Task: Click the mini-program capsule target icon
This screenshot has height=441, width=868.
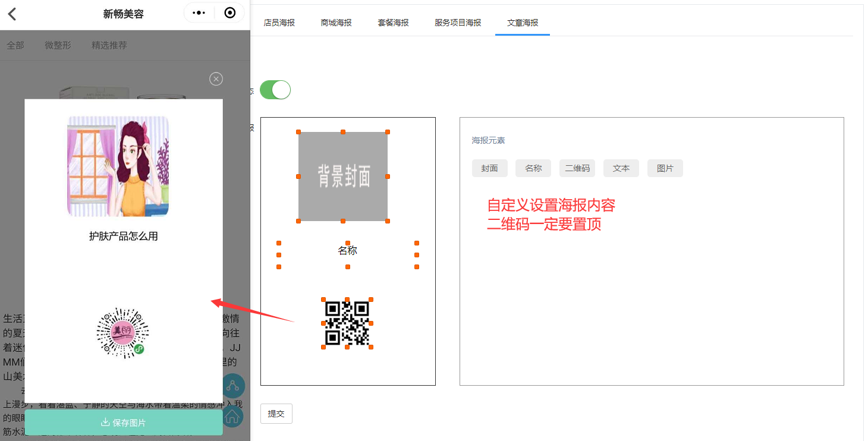Action: coord(230,13)
